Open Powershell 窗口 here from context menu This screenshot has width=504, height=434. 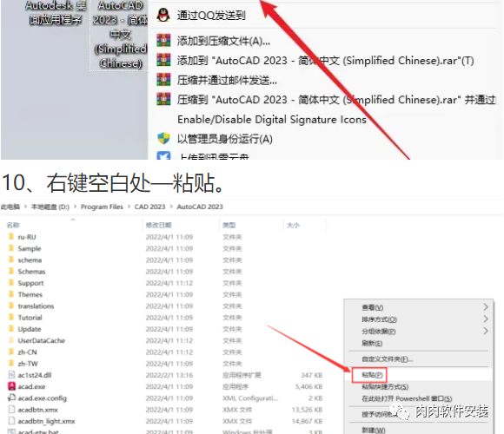click(x=407, y=398)
